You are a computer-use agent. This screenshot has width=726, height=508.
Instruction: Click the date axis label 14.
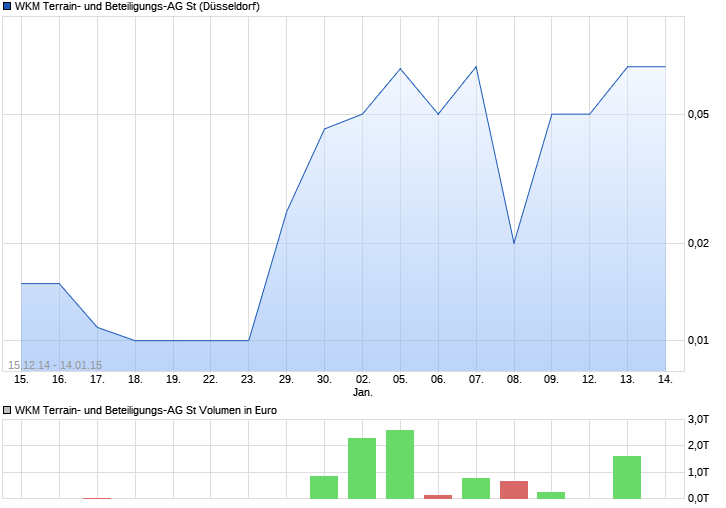[665, 379]
